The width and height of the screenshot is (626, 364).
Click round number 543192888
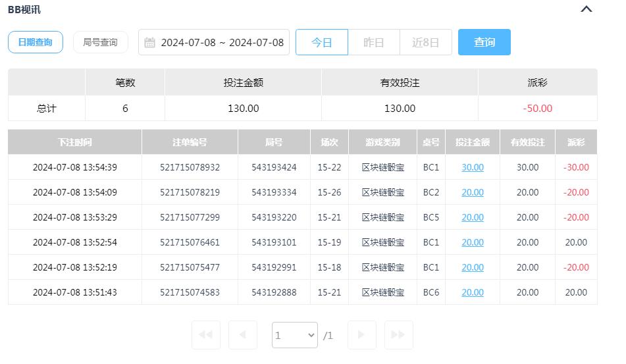[274, 292]
